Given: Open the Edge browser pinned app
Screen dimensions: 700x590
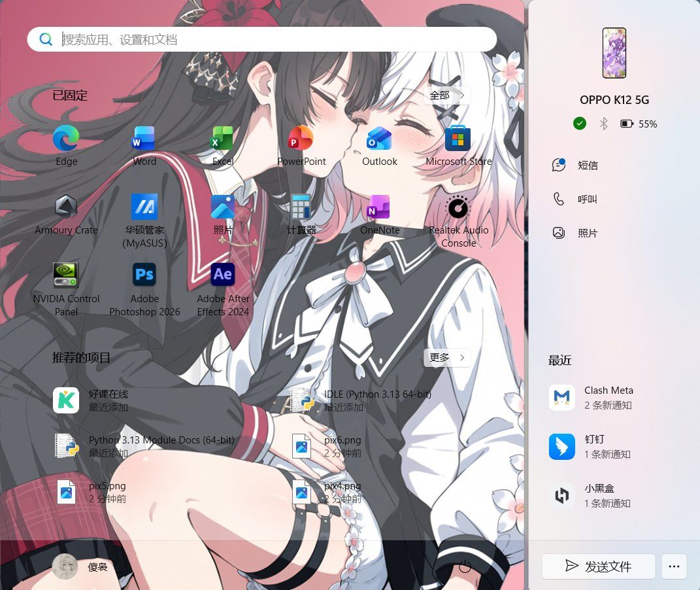Looking at the screenshot, I should point(66,146).
